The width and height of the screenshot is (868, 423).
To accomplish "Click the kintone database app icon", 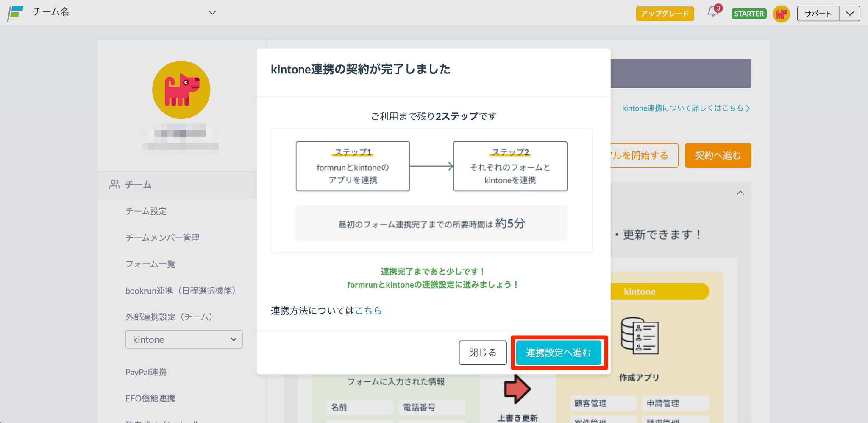I will click(x=639, y=336).
